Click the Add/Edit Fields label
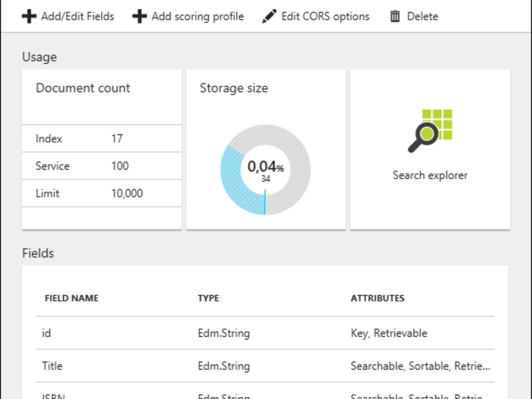The height and width of the screenshot is (399, 532). coord(78,16)
